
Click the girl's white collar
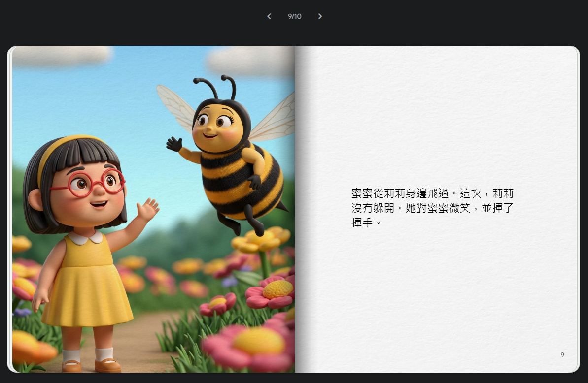click(x=86, y=238)
